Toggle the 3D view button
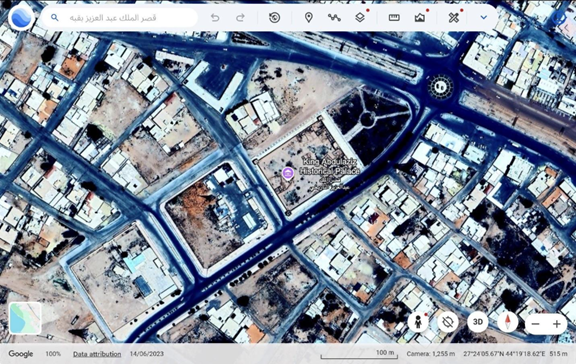576x364 pixels. coord(478,322)
